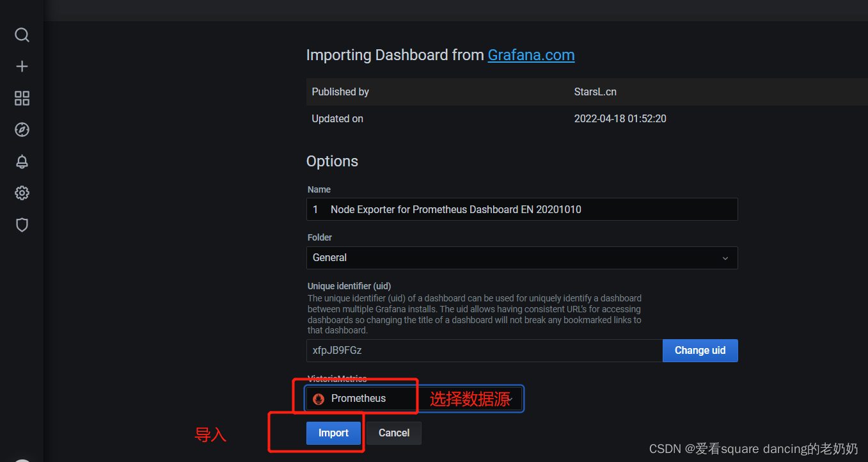Click the uid field xfpJB9FGz
Image resolution: width=868 pixels, height=462 pixels.
[484, 351]
